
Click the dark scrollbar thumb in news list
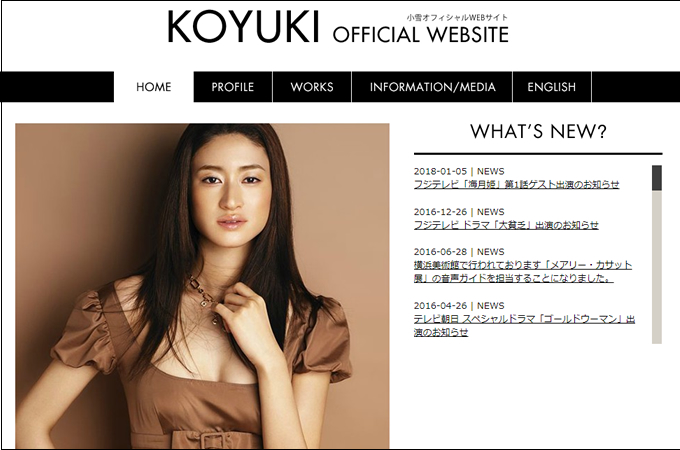(x=657, y=178)
